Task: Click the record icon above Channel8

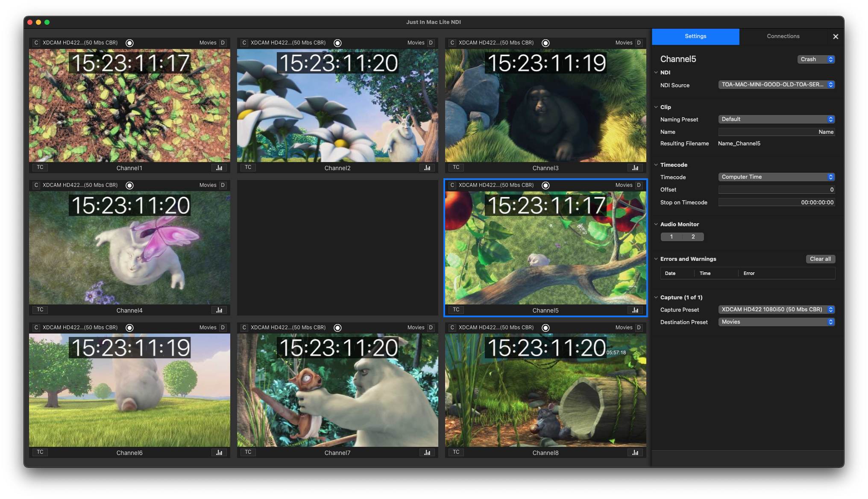Action: tap(545, 328)
